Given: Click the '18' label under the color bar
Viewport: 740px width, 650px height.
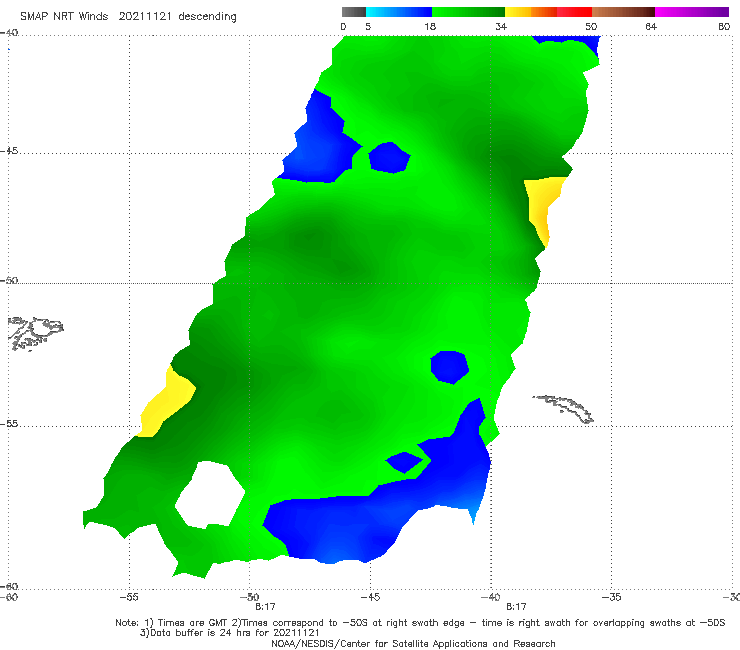Looking at the screenshot, I should click(x=430, y=27).
